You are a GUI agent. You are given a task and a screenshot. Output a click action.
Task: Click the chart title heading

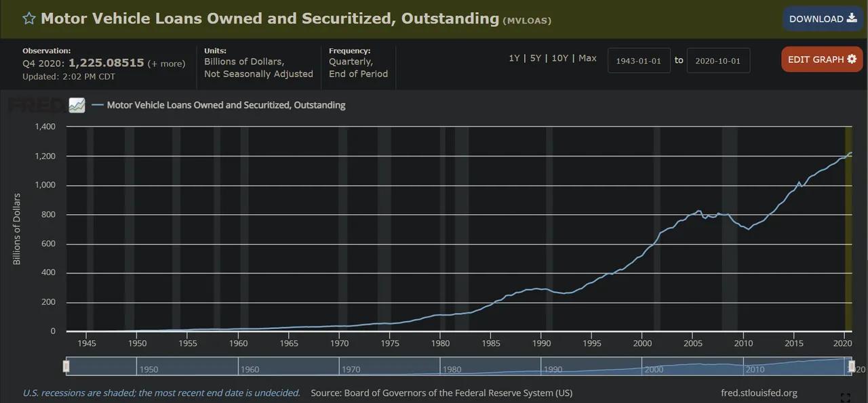click(x=270, y=18)
